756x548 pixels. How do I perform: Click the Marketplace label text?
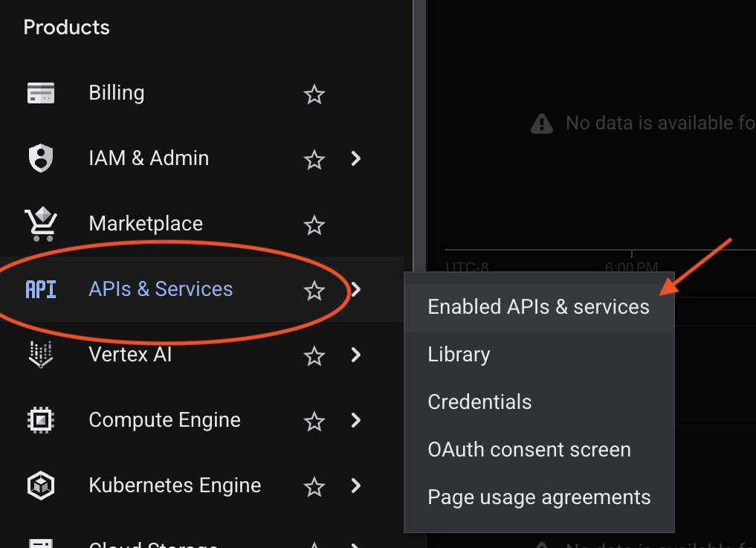146,224
